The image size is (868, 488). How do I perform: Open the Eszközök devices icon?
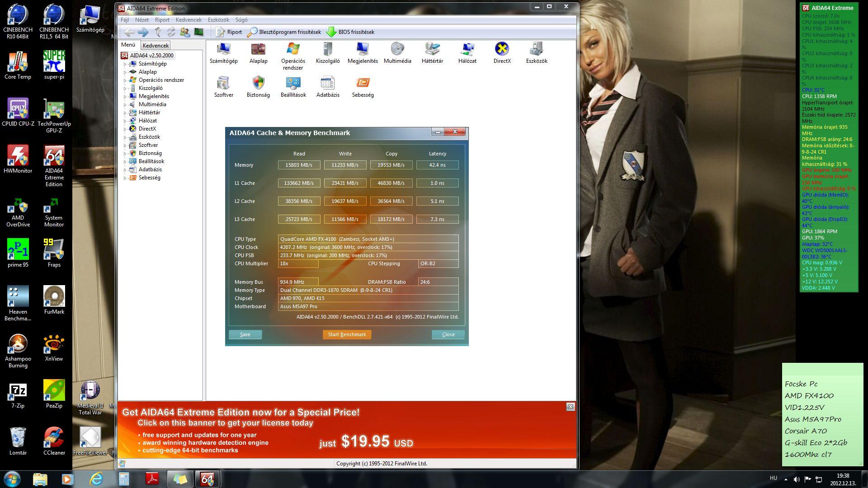[537, 53]
